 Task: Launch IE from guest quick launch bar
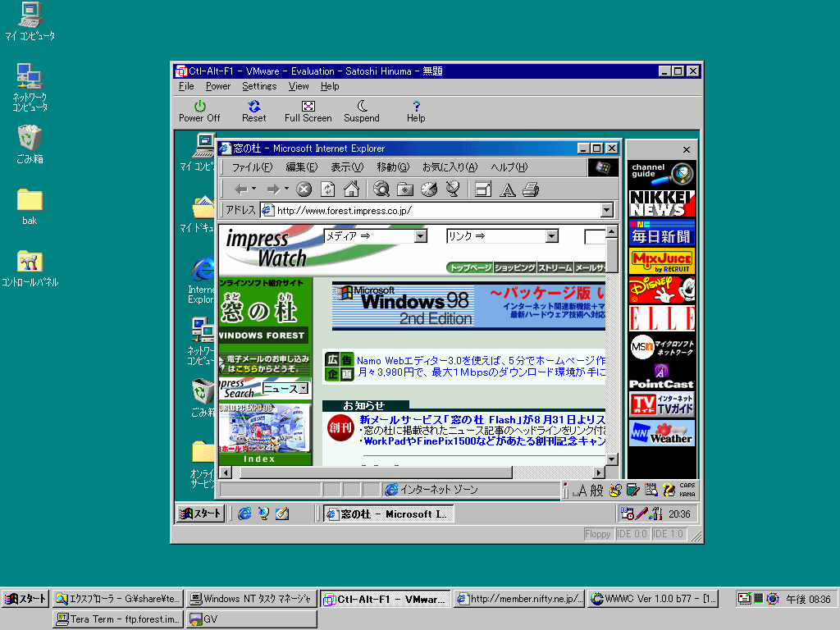click(244, 514)
